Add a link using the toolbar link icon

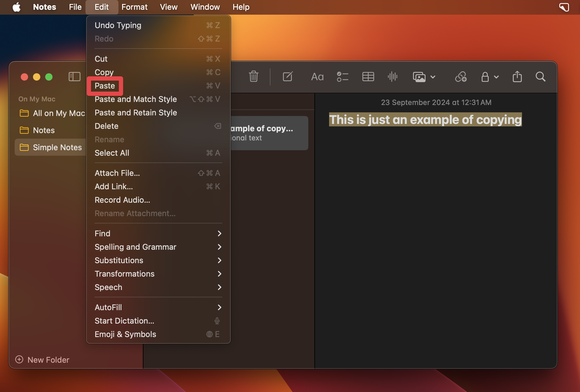[x=460, y=77]
